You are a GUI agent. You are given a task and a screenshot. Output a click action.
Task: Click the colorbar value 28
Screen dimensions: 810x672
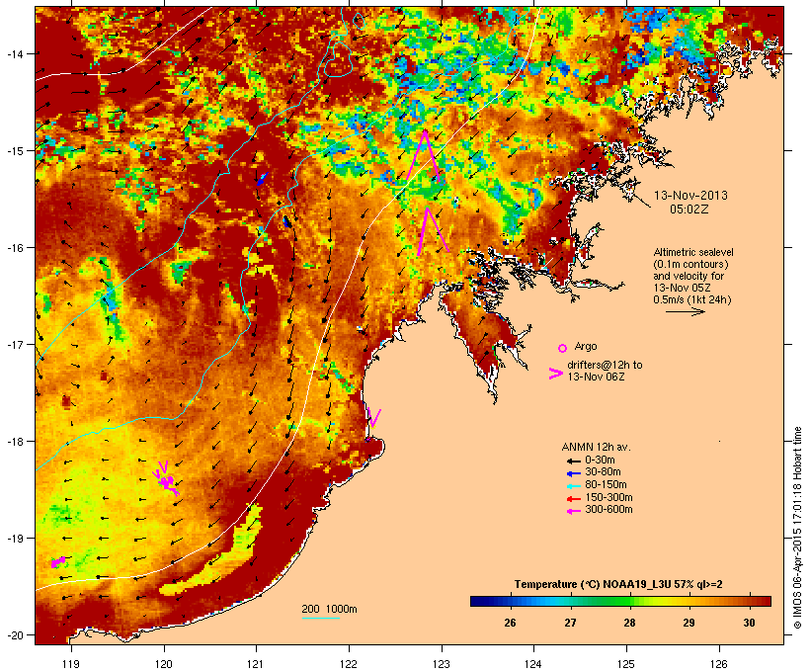(x=629, y=623)
